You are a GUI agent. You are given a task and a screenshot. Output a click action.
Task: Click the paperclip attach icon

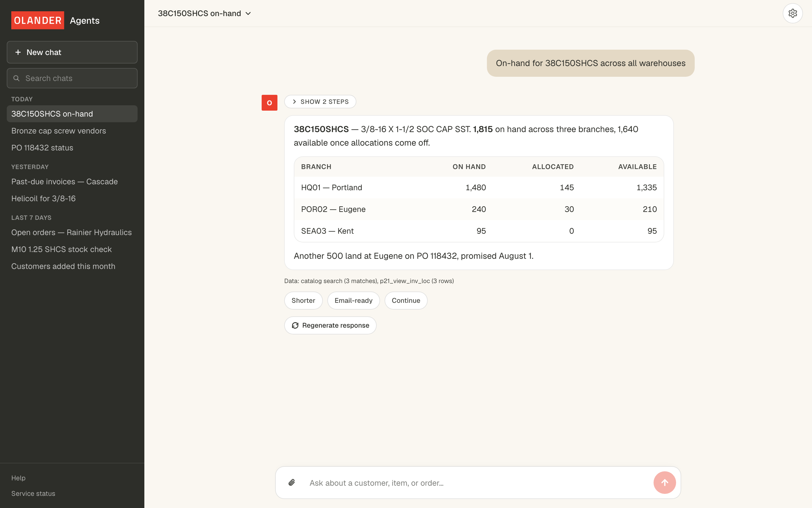coord(292,483)
